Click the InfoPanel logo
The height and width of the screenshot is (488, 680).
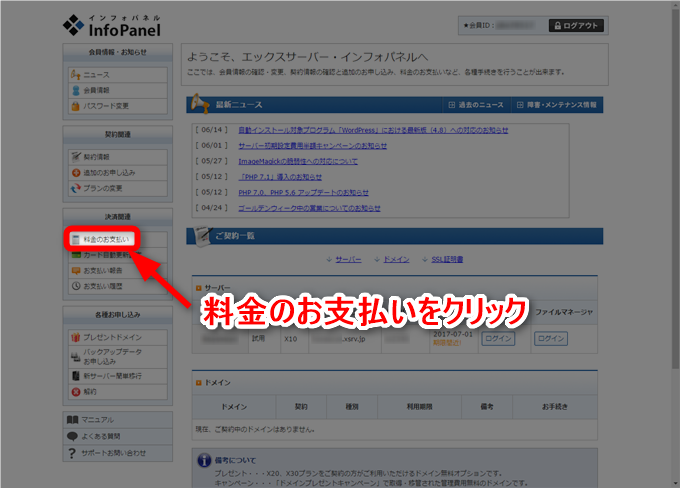pos(112,26)
